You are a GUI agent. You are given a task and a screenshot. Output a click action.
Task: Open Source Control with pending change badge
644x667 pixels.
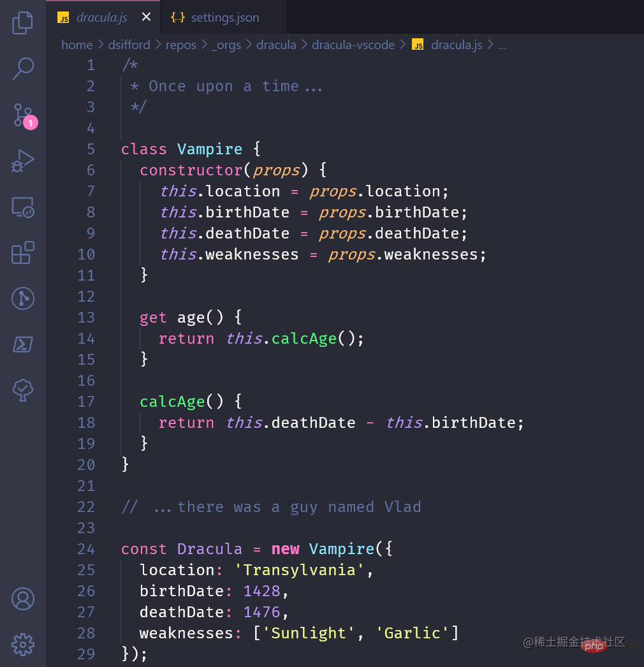click(x=23, y=115)
